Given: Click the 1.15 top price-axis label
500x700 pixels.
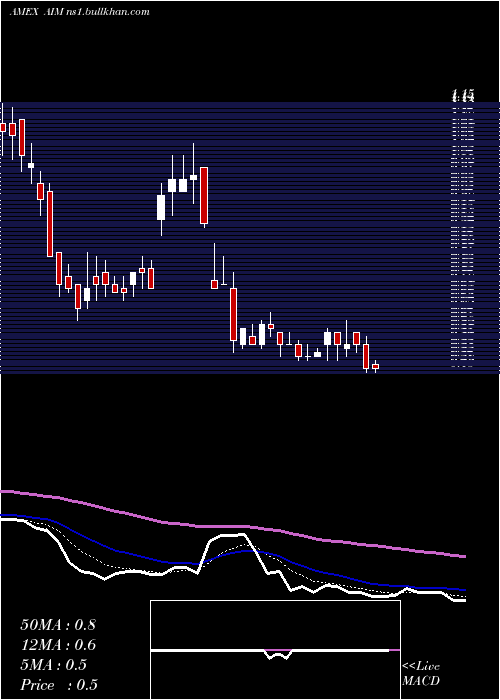Looking at the screenshot, I should [463, 95].
